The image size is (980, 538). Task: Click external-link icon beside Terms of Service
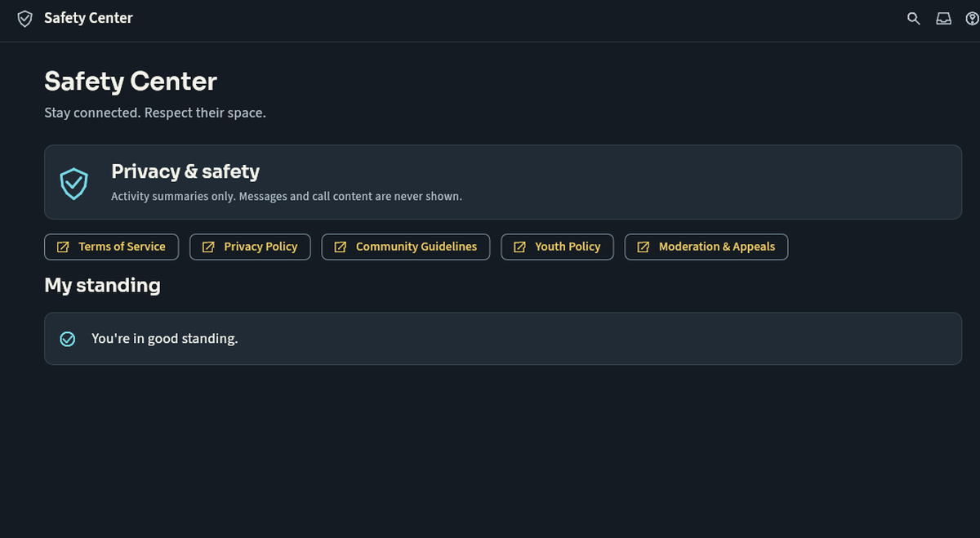coord(62,247)
